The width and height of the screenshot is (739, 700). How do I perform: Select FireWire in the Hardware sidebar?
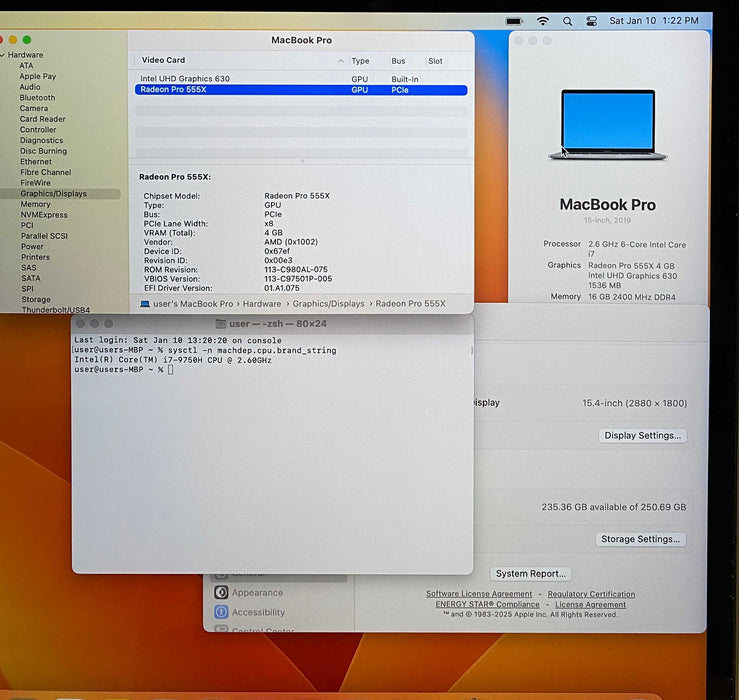point(35,183)
